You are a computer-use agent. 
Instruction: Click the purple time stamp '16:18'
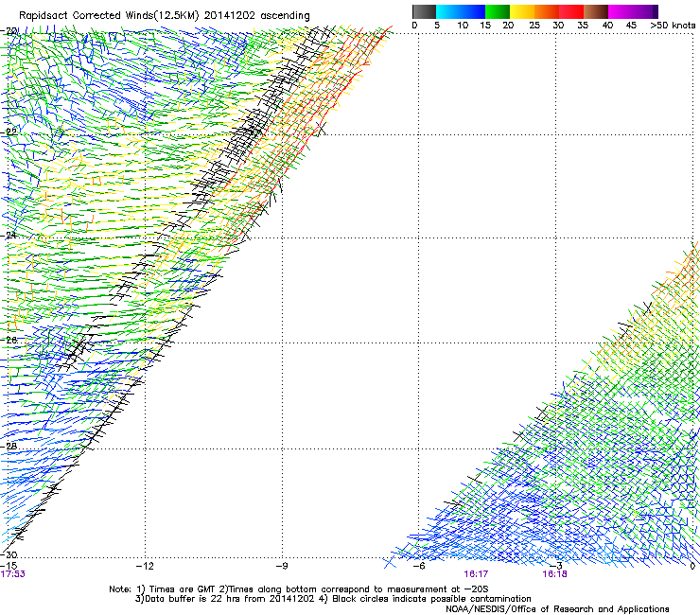554,574
